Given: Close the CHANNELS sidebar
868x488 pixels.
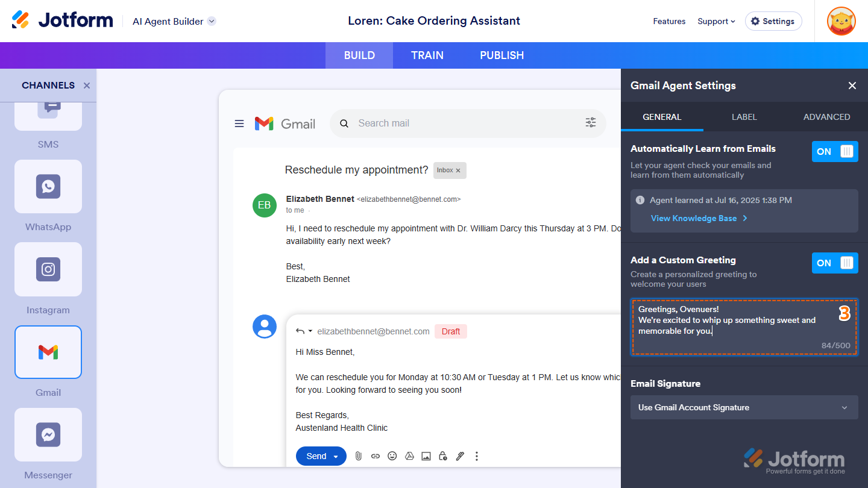Looking at the screenshot, I should (x=87, y=86).
